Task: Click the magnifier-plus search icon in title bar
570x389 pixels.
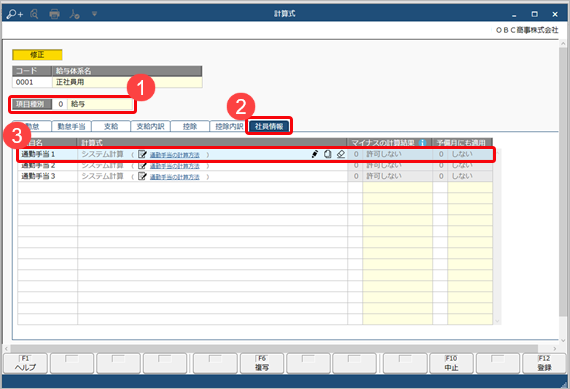Action: 15,14
